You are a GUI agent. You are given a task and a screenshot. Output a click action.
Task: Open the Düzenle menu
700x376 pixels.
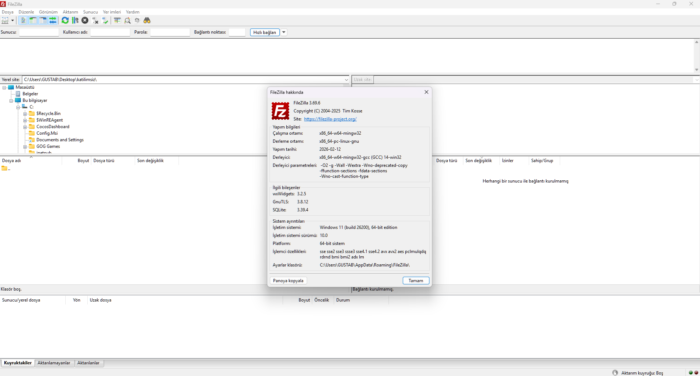(26, 12)
